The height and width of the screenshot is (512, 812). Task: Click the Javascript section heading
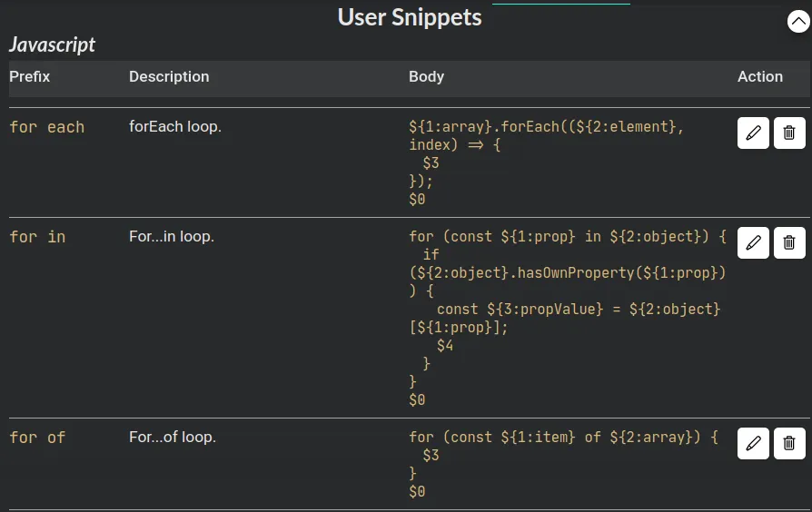pyautogui.click(x=52, y=45)
